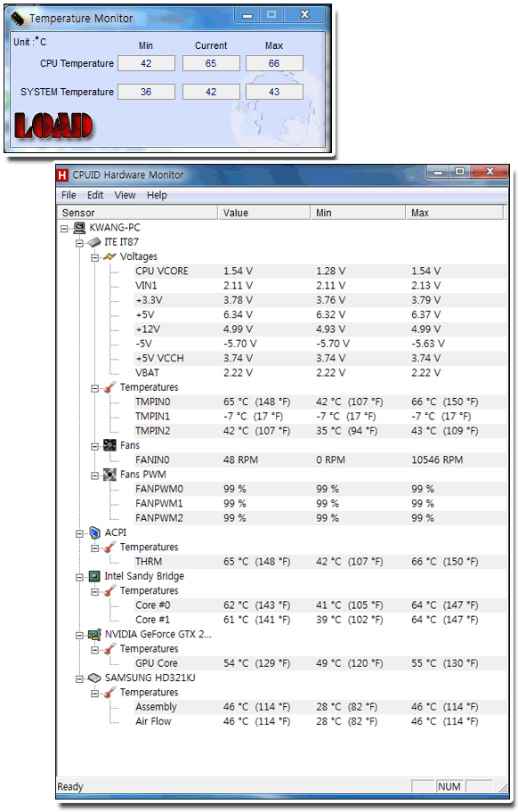Screen dimensions: 518x812
Task: Click the Fans PWM icon
Action: click(x=109, y=474)
